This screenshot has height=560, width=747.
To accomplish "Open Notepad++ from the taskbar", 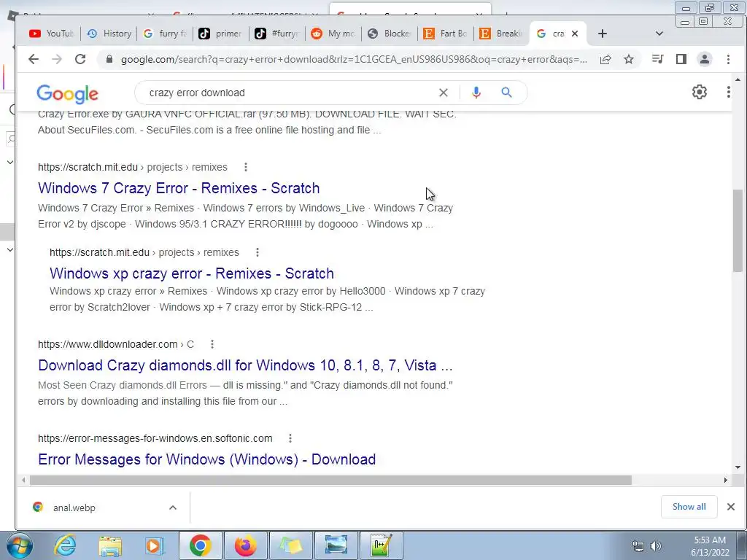I will [x=382, y=545].
